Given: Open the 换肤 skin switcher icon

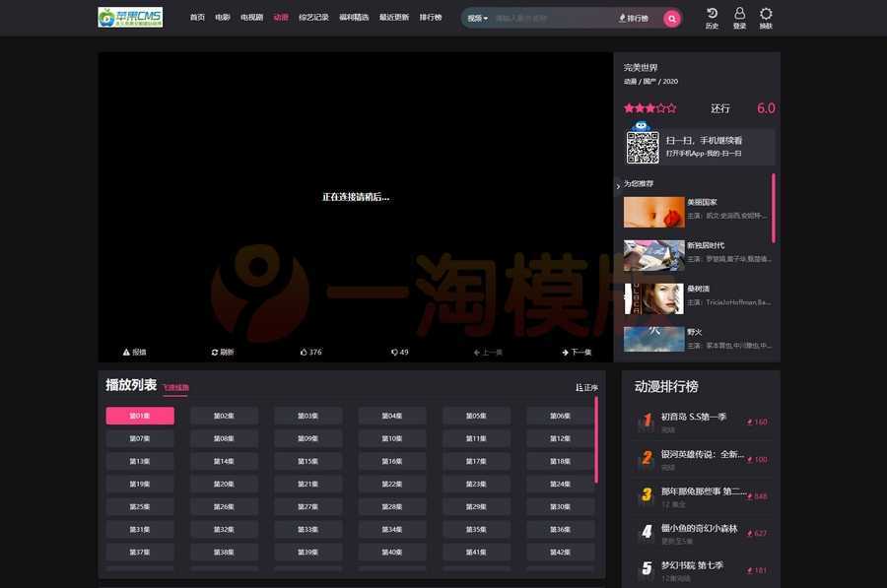Looking at the screenshot, I should [x=766, y=13].
